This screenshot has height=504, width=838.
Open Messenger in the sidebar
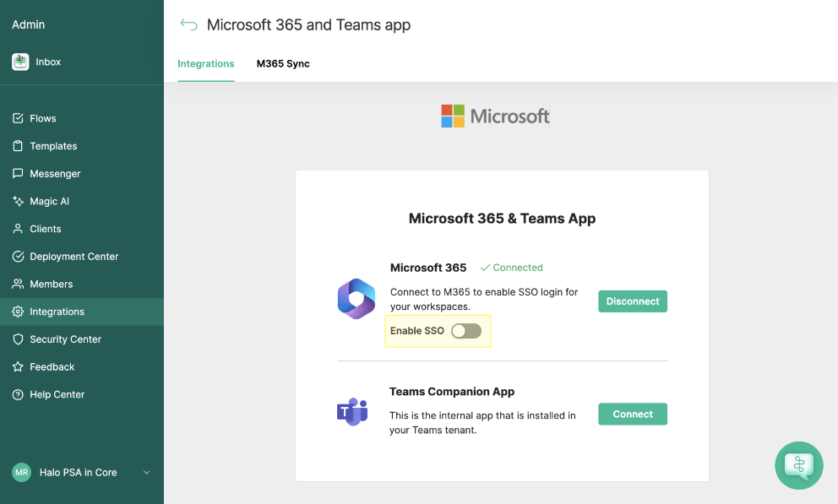(x=82, y=174)
